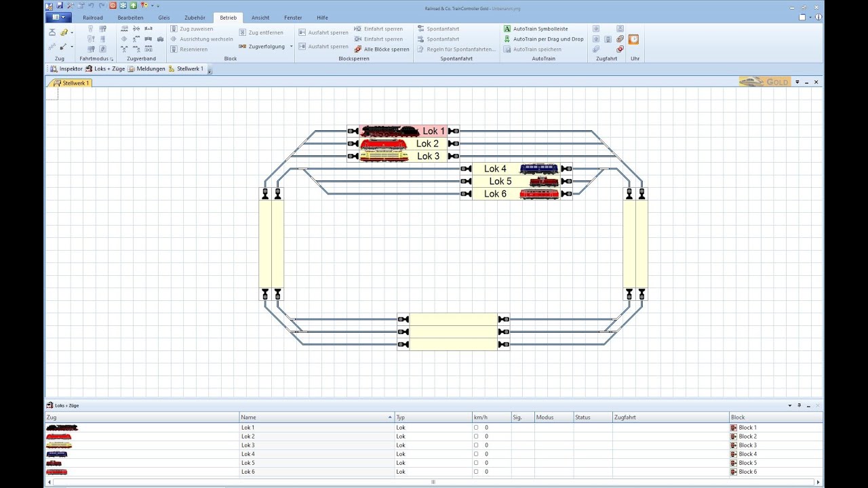Click Zugverfolgung button
Viewport: 868px width, 488px height.
point(262,46)
